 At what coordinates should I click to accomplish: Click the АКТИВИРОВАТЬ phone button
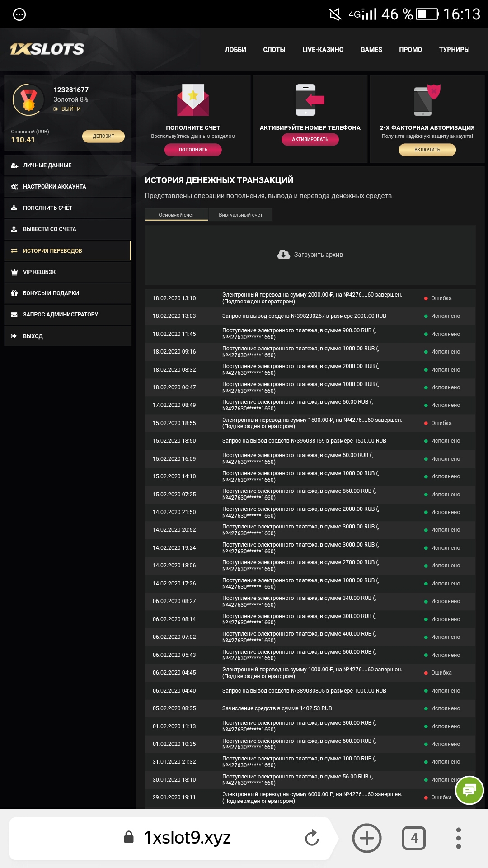tap(310, 139)
